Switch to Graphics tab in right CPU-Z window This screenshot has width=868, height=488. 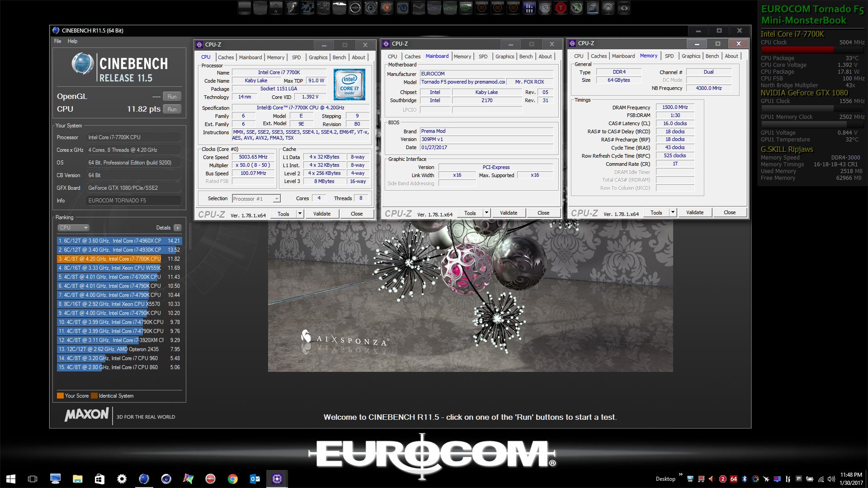coord(691,56)
